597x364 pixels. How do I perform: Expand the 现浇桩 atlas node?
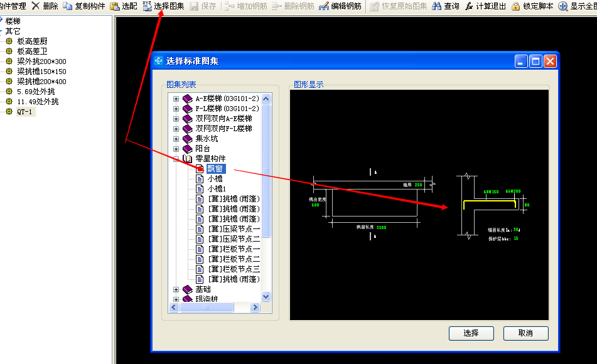coord(176,299)
